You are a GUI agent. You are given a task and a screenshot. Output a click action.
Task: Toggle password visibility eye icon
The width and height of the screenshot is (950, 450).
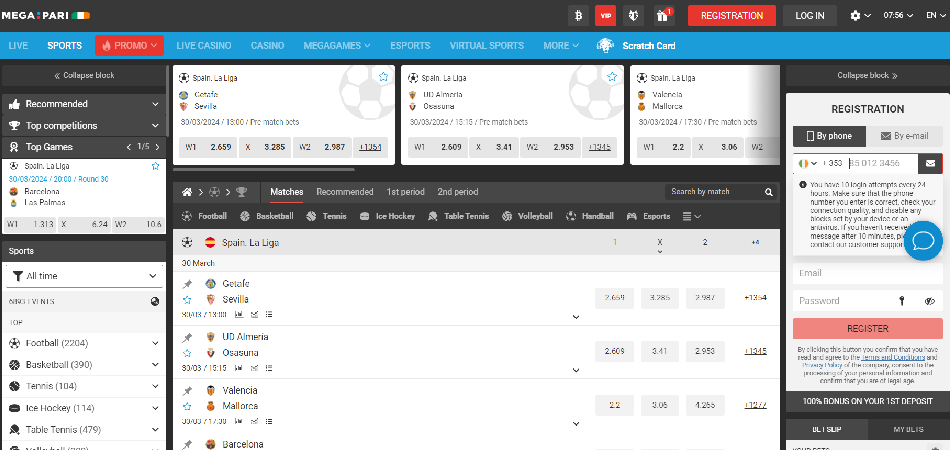coord(929,301)
